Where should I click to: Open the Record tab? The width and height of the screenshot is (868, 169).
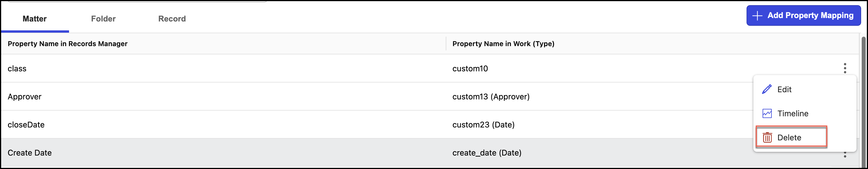[172, 19]
